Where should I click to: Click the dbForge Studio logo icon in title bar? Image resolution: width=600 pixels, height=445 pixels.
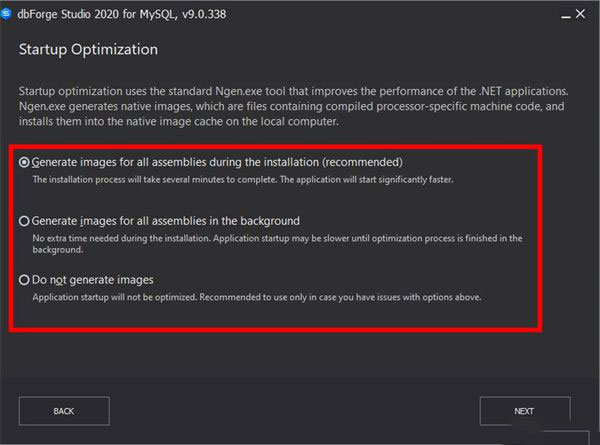6,14
